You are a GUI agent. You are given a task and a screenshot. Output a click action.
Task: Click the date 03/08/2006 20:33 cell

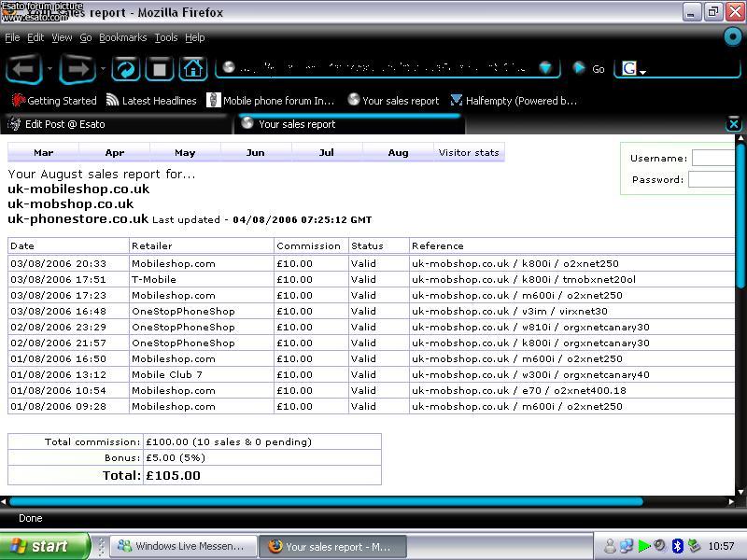(x=68, y=263)
